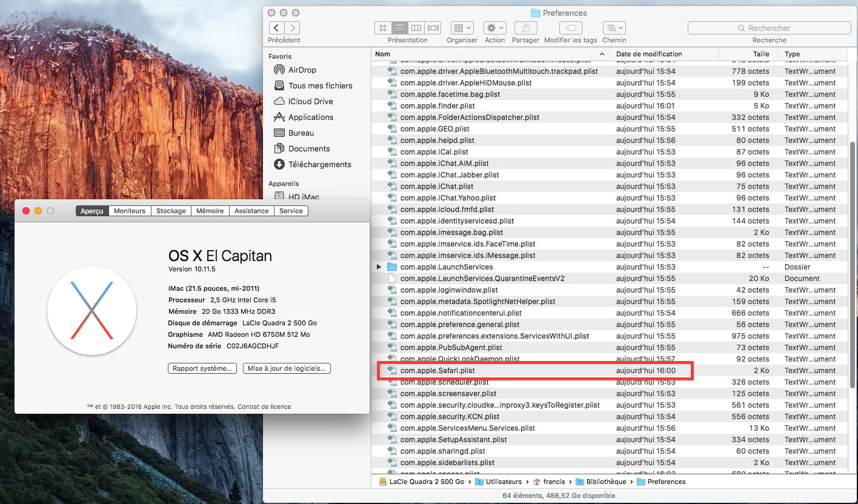This screenshot has height=504, width=858.
Task: Select the com.apple.Safari.plist file icon
Action: tap(391, 371)
